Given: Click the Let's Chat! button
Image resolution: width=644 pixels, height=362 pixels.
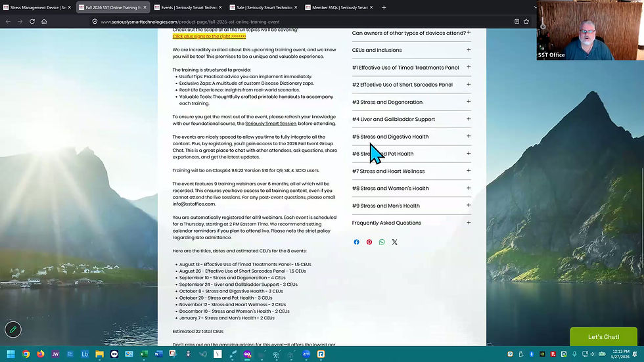Looking at the screenshot, I should tap(603, 337).
